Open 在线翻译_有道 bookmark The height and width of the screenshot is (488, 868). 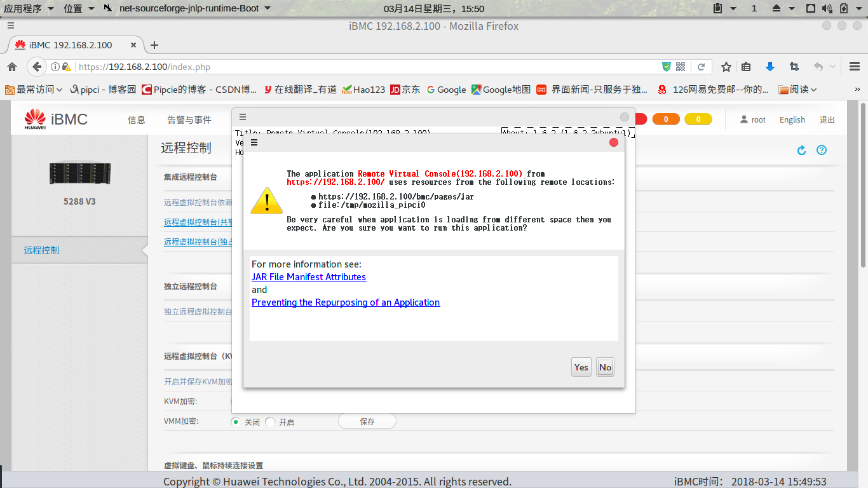pos(300,90)
